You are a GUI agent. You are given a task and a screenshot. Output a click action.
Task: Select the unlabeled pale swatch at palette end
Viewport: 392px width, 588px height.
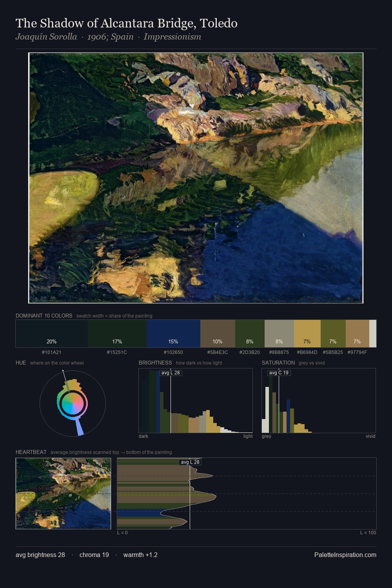373,334
